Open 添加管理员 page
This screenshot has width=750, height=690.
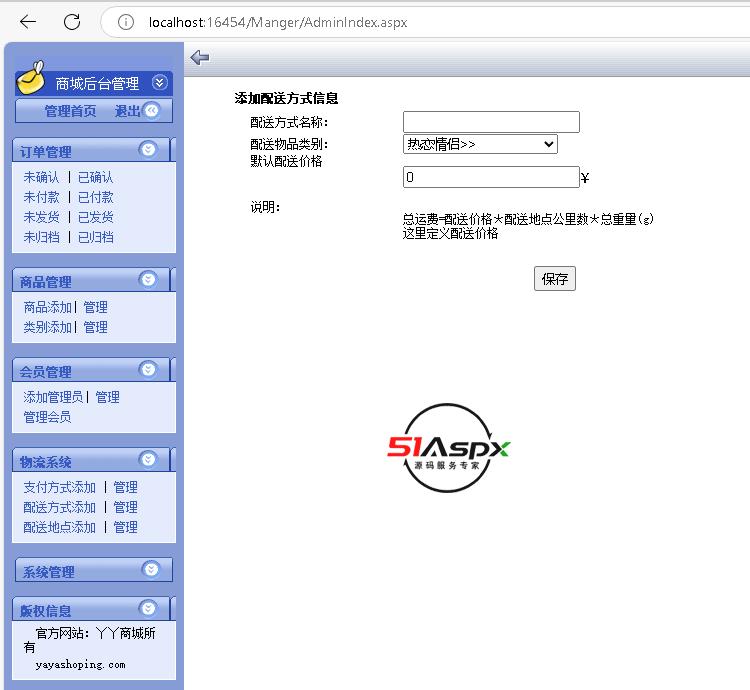click(x=53, y=397)
